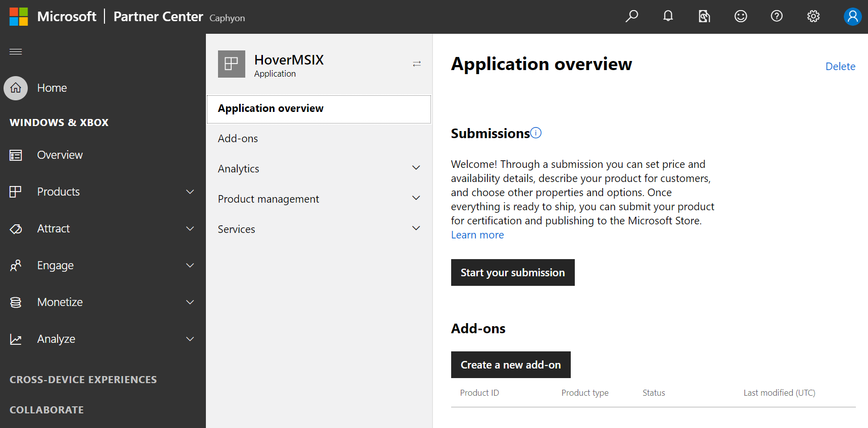Sort by Product type column header
This screenshot has width=868, height=428.
click(585, 393)
